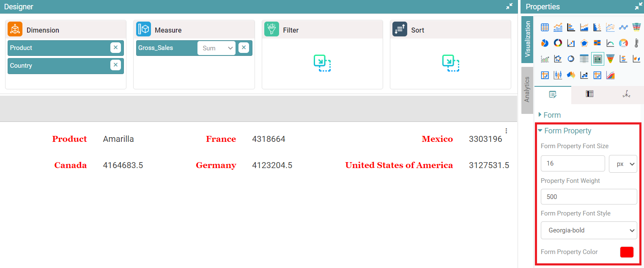Screen dimensions: 644x268
Task: Remove the Product dimension
Action: tap(115, 48)
